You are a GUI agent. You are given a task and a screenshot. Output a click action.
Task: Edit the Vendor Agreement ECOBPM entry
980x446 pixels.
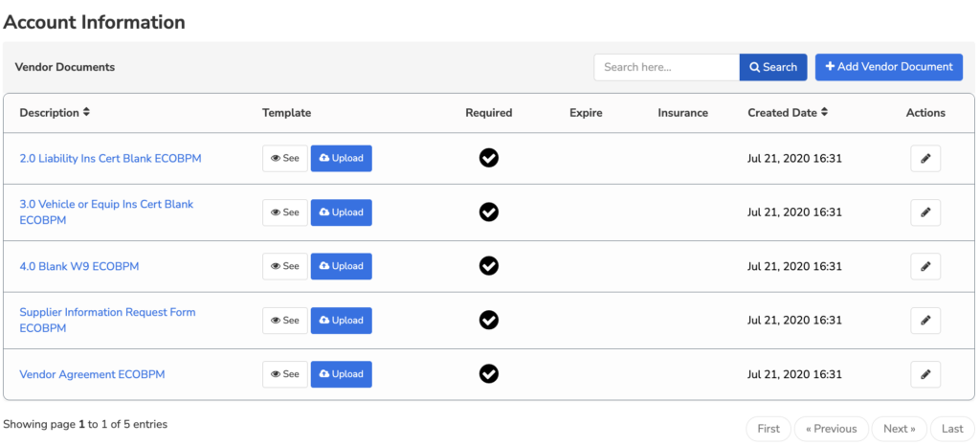(925, 374)
